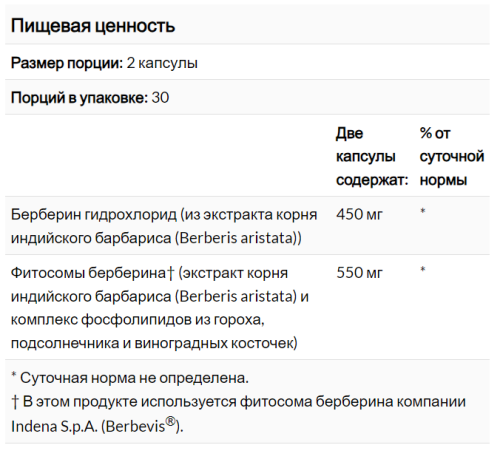Click the dagger symbol after 'Фитосомы берберина'
Viewport: 500px width, 462px height.
pos(170,273)
